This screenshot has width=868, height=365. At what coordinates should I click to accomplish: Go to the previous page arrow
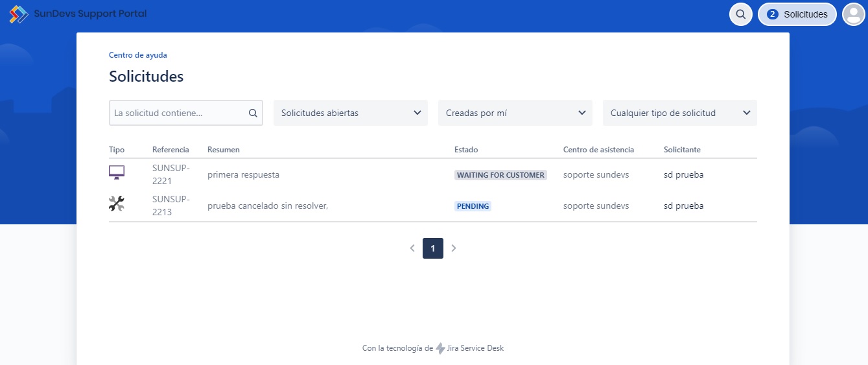click(412, 248)
